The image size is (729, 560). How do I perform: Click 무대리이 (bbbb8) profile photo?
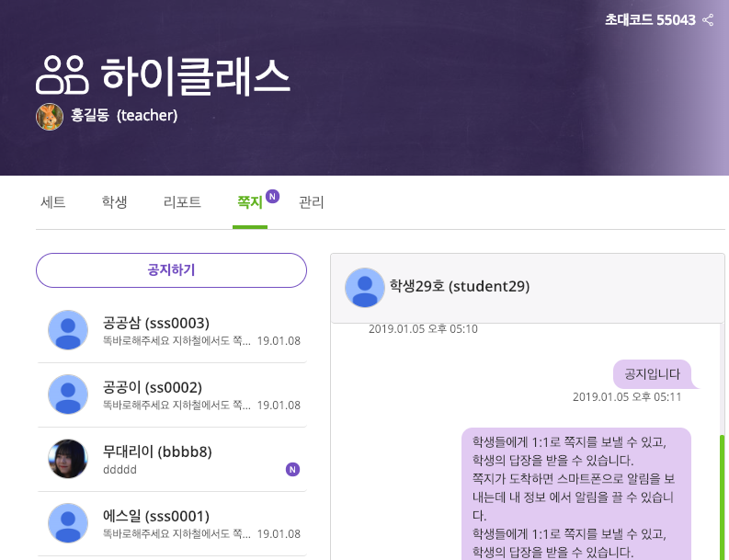tap(68, 459)
